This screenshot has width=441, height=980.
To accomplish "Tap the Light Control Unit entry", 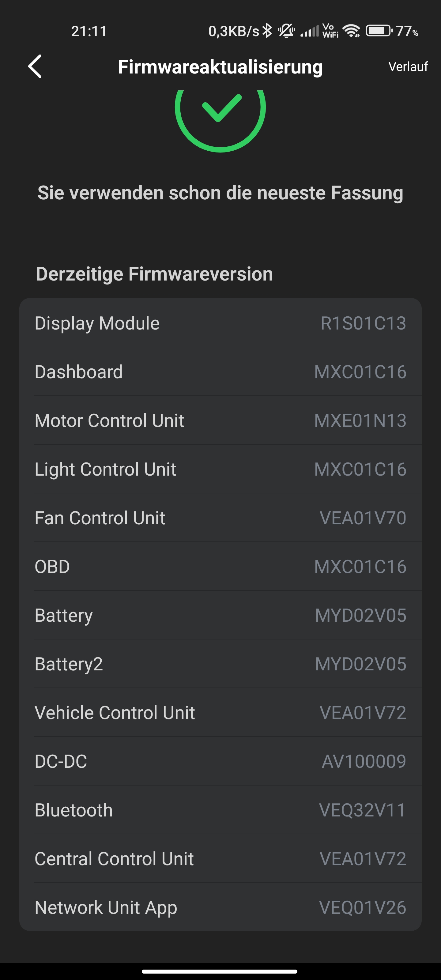I will pyautogui.click(x=220, y=469).
